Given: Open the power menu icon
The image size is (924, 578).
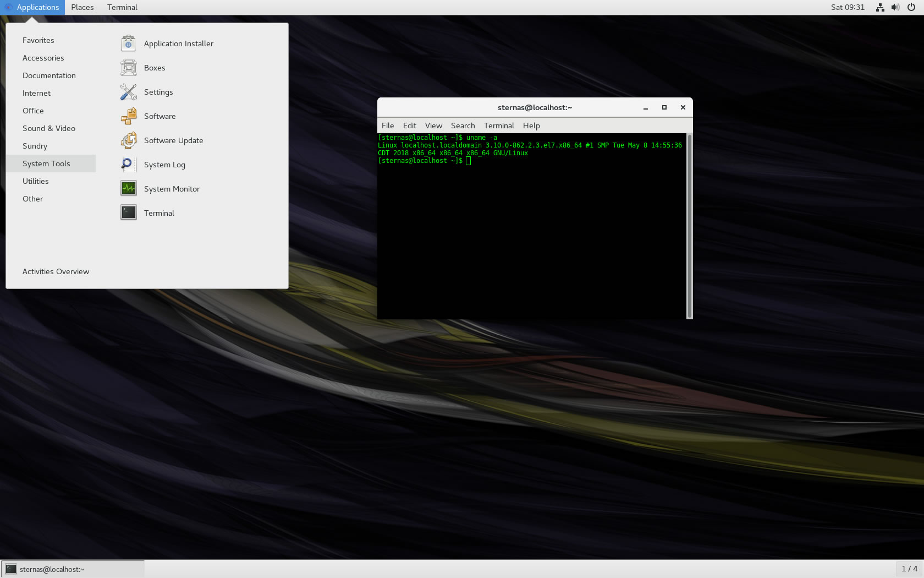Looking at the screenshot, I should [911, 7].
